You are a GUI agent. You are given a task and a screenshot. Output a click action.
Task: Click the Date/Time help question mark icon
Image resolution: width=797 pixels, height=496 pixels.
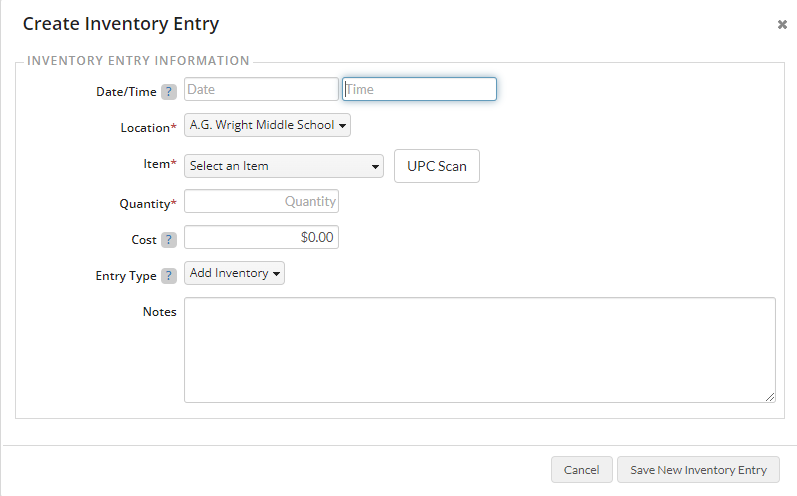(169, 92)
